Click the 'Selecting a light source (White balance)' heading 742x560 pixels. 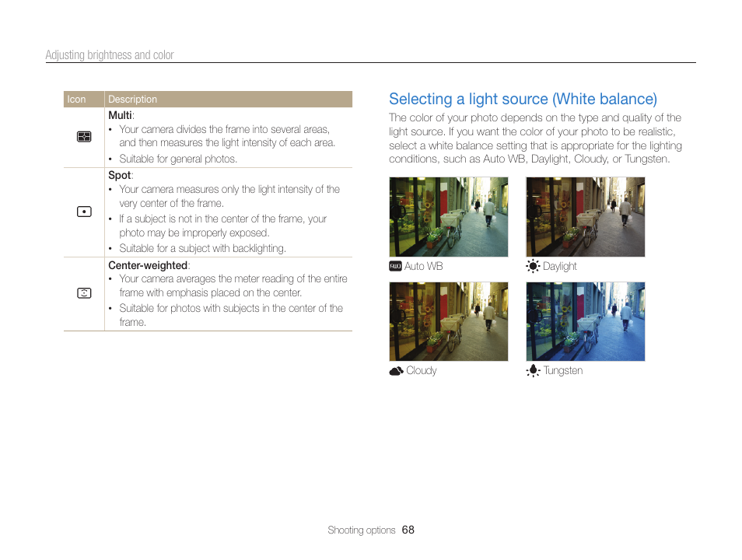pos(523,99)
